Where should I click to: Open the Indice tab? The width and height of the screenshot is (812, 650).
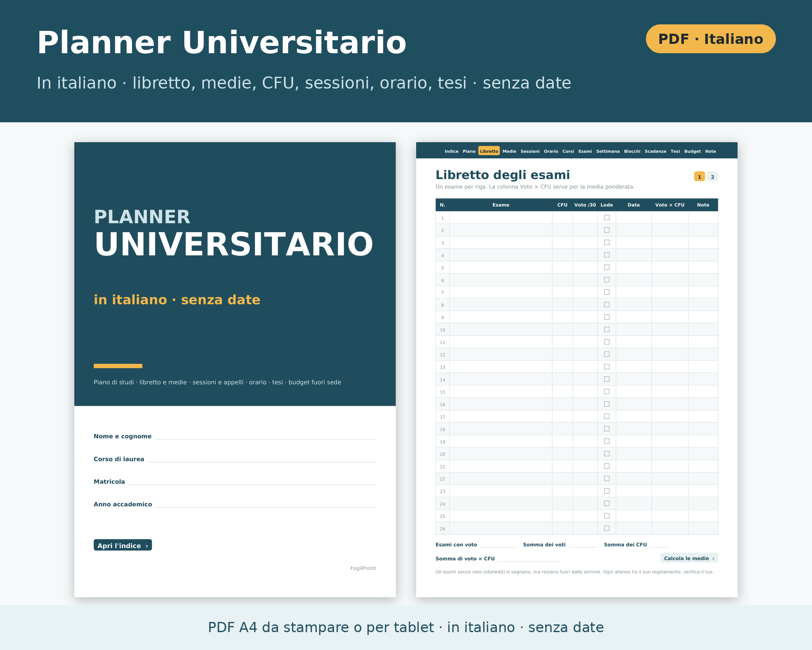(x=451, y=151)
